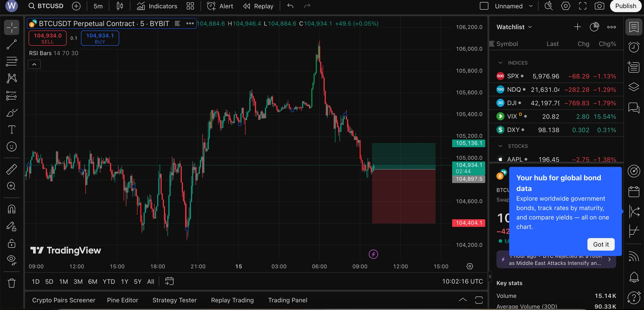The image size is (644, 310).
Task: Take a chart snapshot
Action: (x=600, y=6)
